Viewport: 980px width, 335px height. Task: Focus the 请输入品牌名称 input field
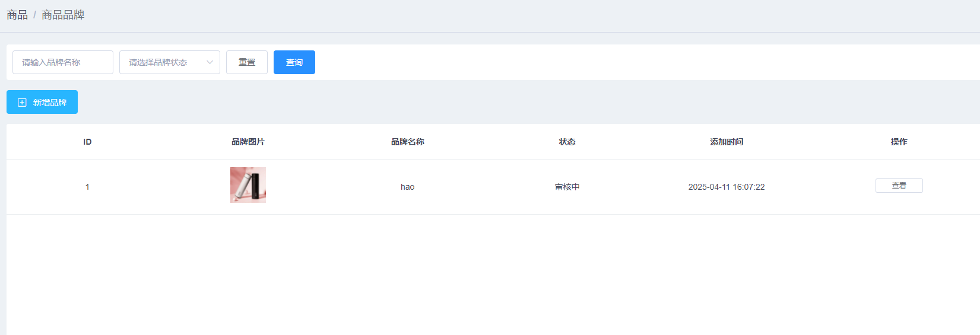click(x=63, y=62)
